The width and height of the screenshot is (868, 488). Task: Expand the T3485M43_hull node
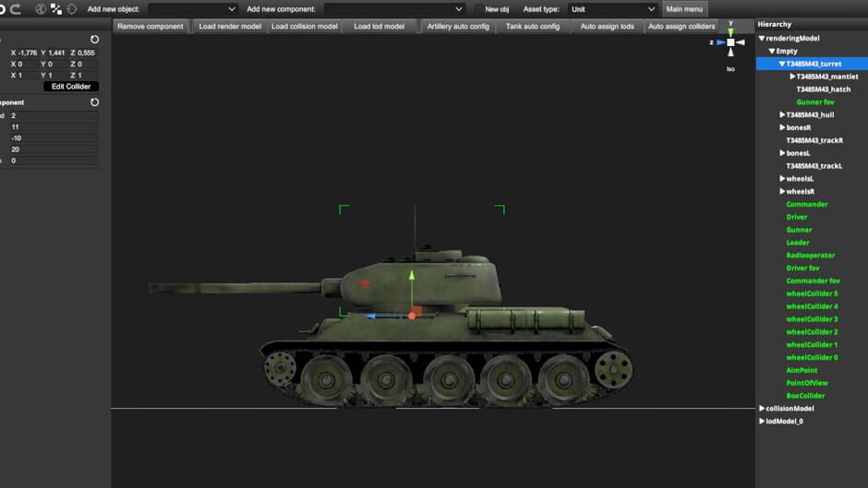[x=782, y=115]
